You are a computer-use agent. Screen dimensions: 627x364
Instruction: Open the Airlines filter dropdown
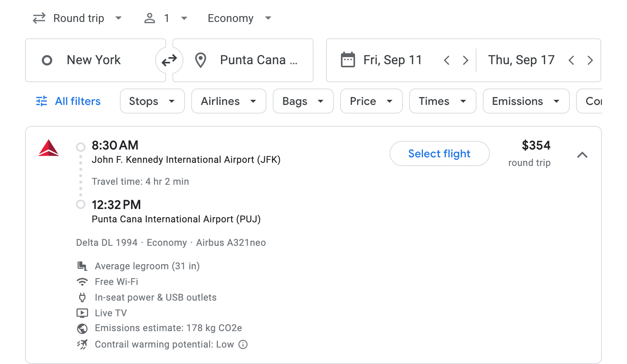click(228, 101)
